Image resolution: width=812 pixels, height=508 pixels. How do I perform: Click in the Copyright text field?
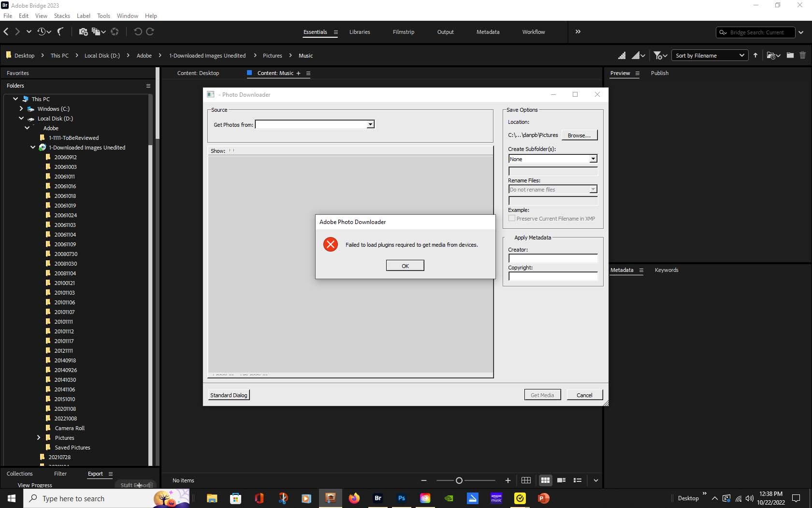coord(553,277)
